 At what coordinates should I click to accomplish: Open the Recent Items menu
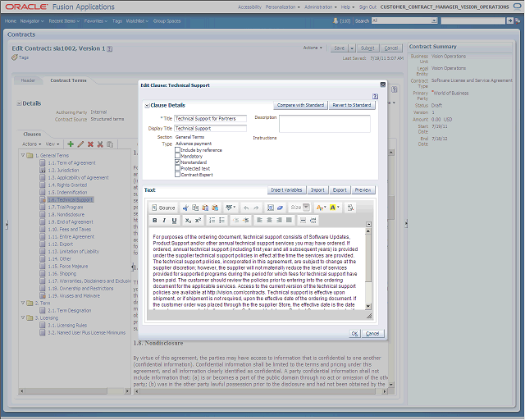tap(64, 21)
